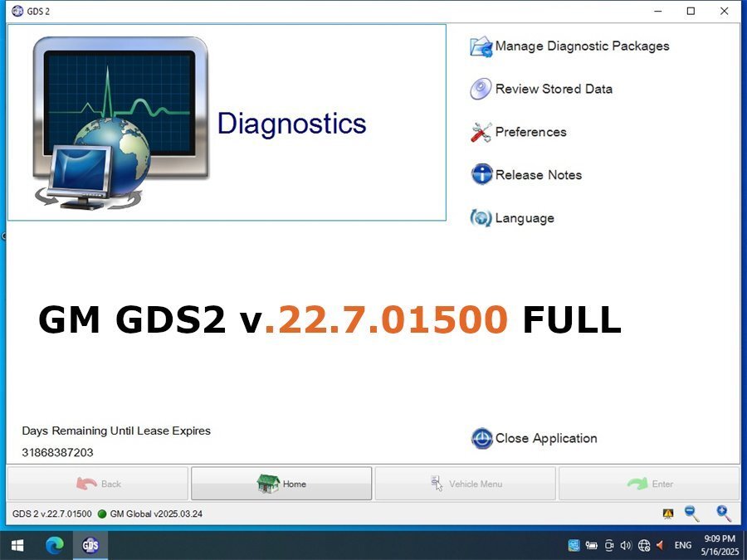
Task: Unmute audio via the speaker tray icon
Action: click(626, 545)
